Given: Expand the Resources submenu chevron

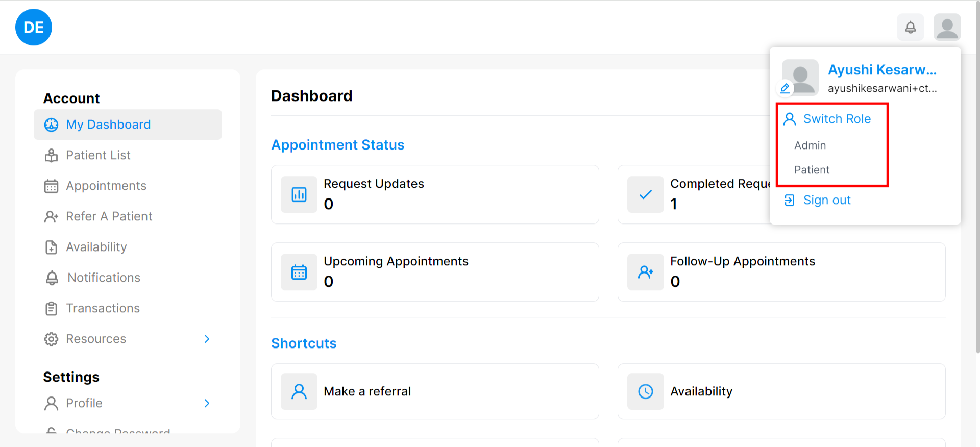Looking at the screenshot, I should point(207,339).
